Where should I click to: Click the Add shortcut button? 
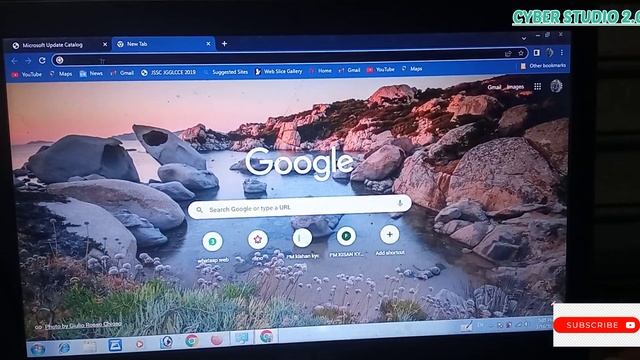point(390,240)
